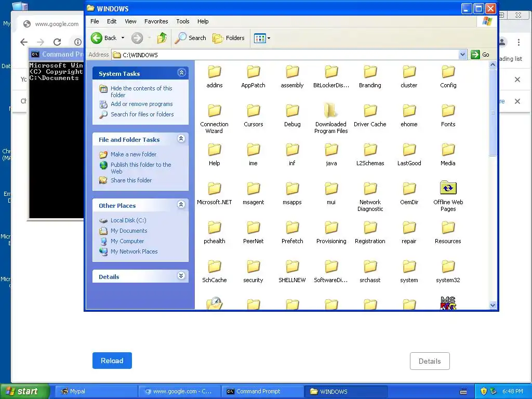This screenshot has width=532, height=399.
Task: Select the Prefetch folder
Action: tap(292, 233)
